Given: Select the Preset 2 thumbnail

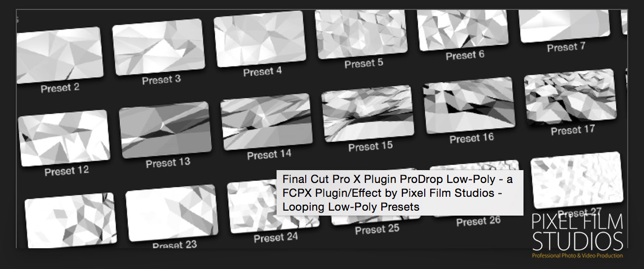Looking at the screenshot, I should point(60,55).
